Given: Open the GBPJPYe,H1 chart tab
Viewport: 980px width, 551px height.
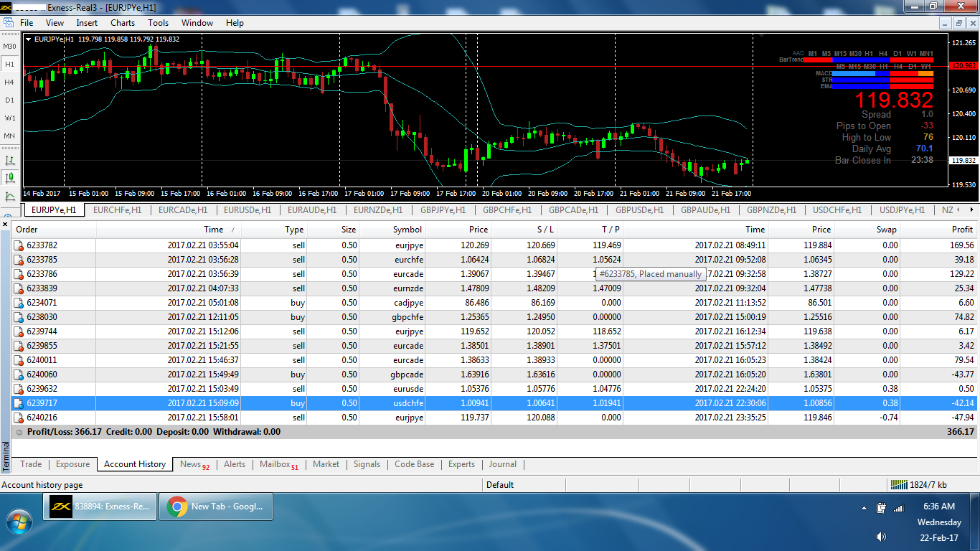Looking at the screenshot, I should [x=443, y=210].
